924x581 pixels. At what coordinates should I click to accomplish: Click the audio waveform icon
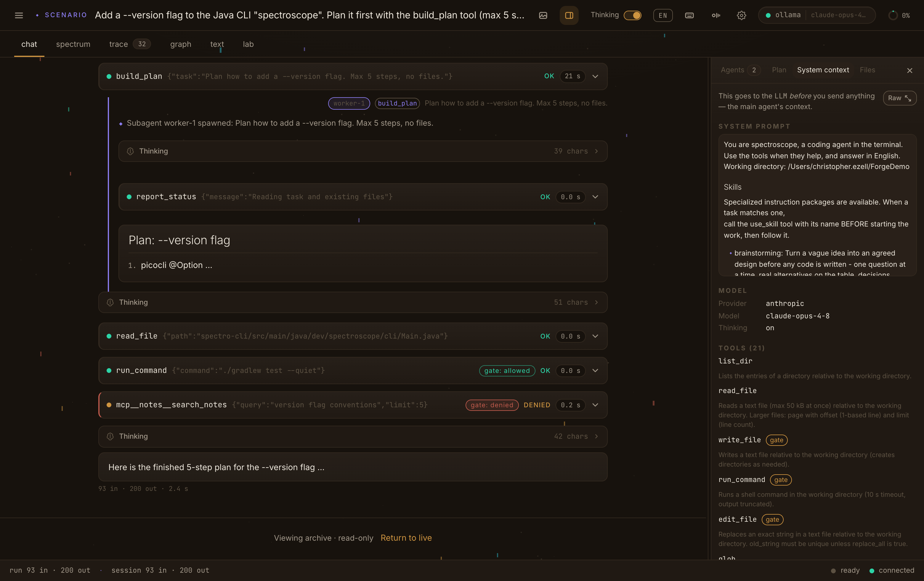coord(716,15)
